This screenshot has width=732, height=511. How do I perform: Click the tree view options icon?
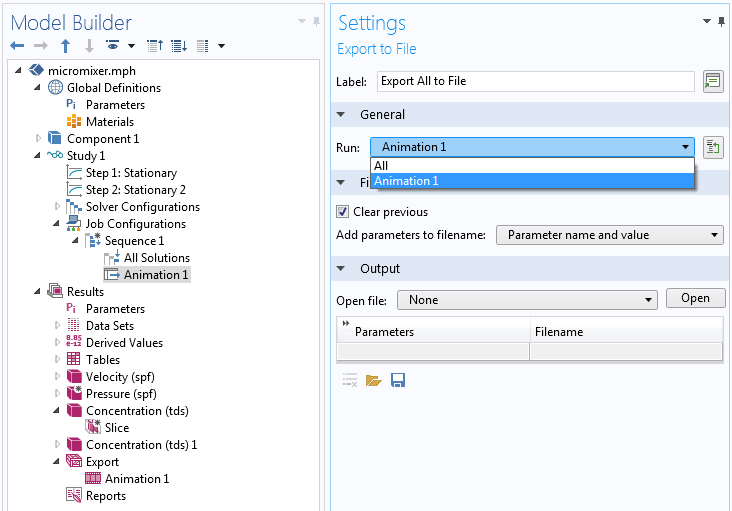(203, 46)
